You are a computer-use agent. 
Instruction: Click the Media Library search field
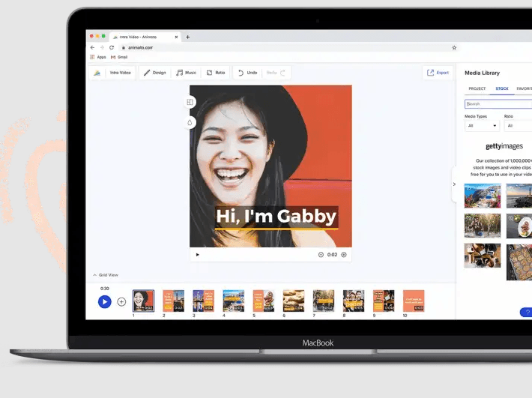(498, 104)
